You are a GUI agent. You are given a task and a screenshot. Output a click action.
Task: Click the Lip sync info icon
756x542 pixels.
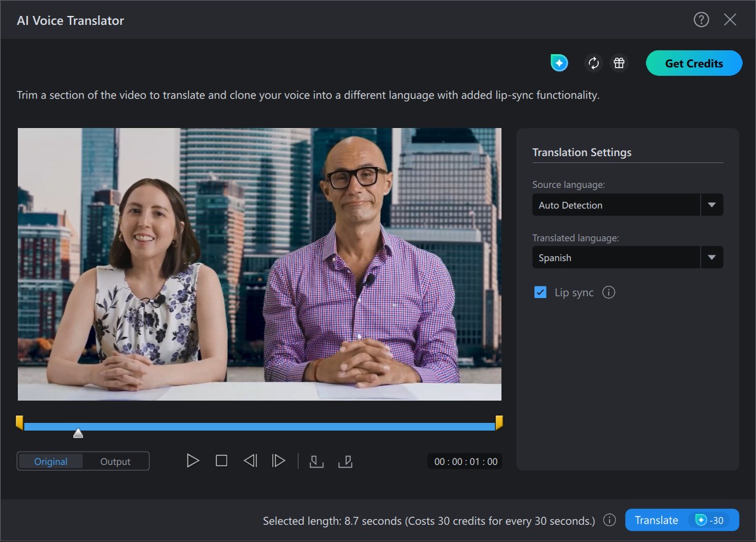(x=608, y=292)
